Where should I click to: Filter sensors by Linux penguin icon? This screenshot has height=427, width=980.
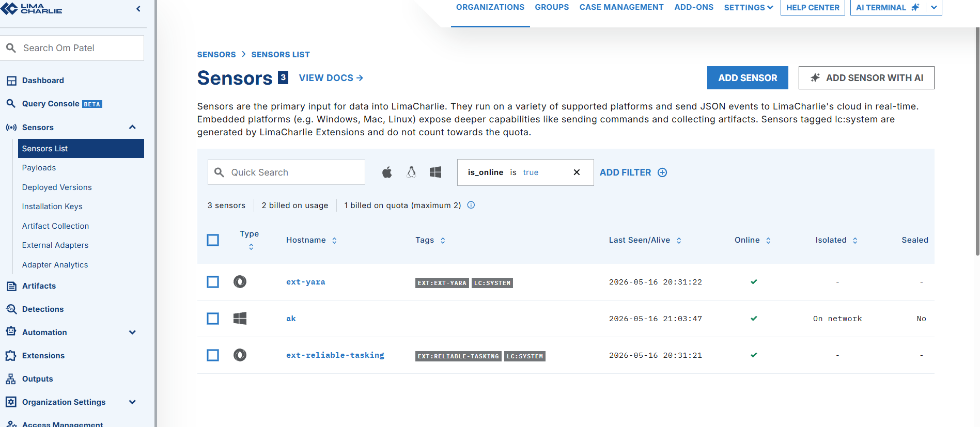[x=411, y=172]
